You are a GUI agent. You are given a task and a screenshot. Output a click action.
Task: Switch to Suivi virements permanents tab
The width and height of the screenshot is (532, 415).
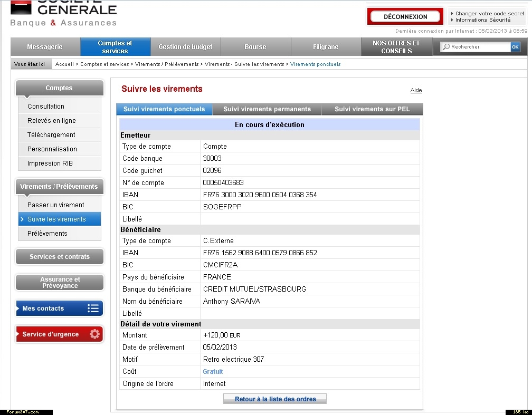[267, 109]
